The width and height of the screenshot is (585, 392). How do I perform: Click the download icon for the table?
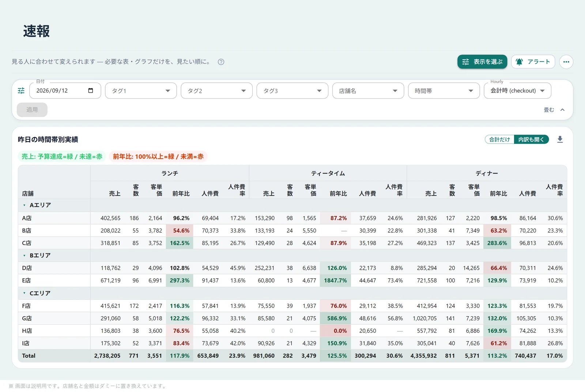(560, 139)
